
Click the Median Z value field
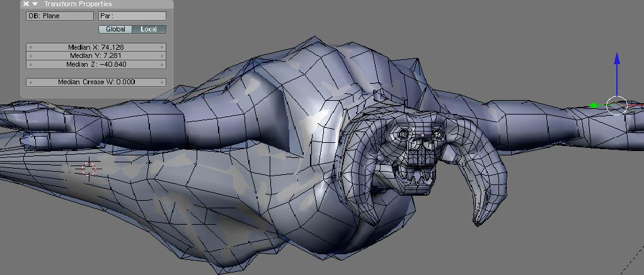(x=96, y=64)
